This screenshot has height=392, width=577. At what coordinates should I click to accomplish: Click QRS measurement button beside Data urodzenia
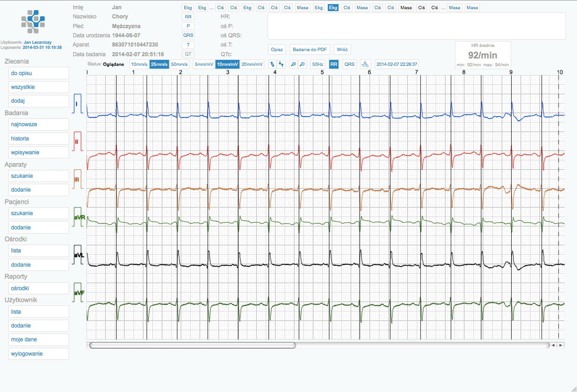tap(188, 35)
